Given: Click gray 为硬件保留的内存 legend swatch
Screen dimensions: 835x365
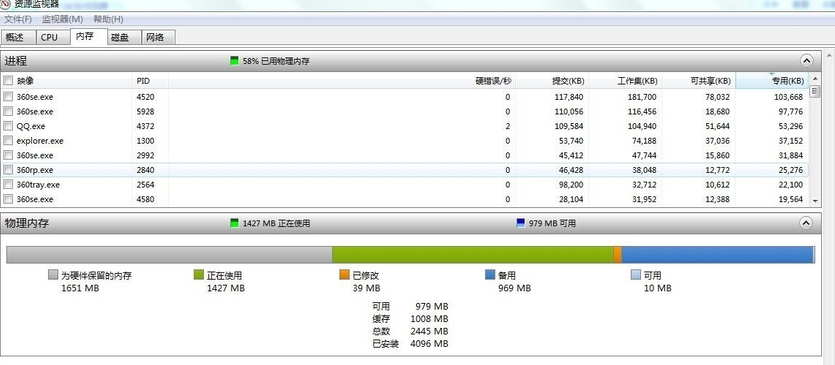Looking at the screenshot, I should [x=53, y=275].
